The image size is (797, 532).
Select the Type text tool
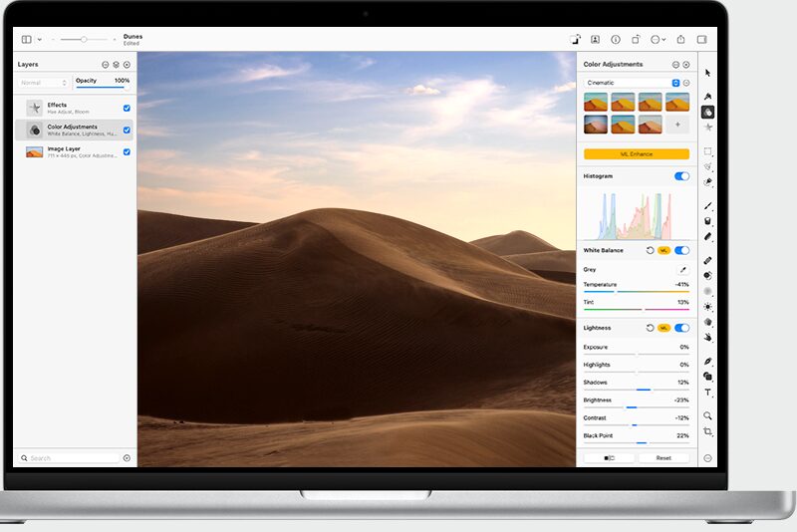707,393
